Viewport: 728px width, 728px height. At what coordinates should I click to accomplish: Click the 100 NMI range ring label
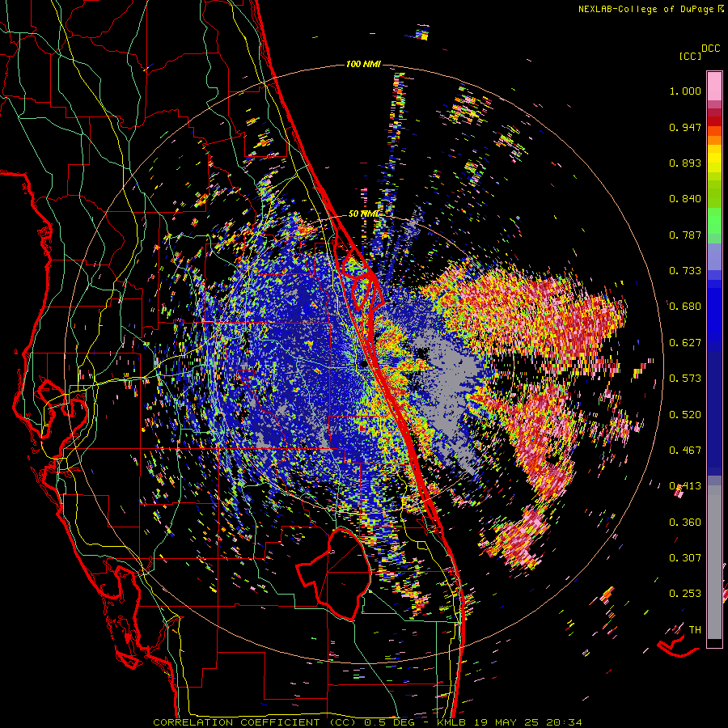363,64
